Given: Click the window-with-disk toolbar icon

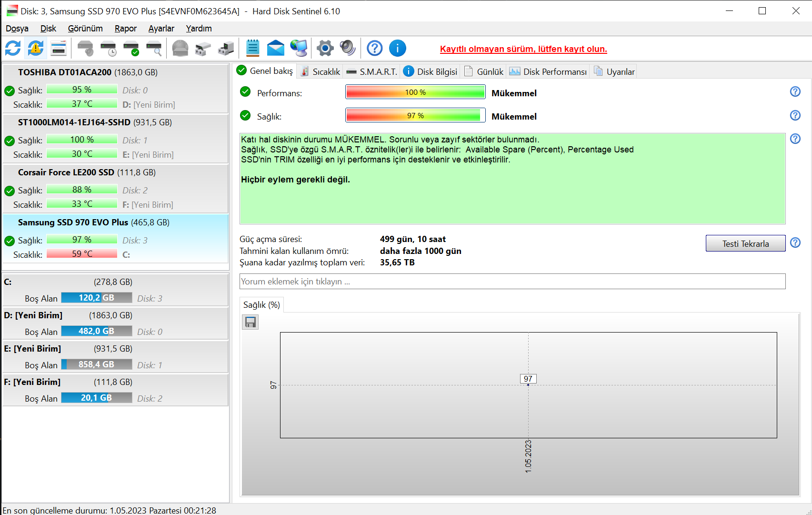Looking at the screenshot, I should tap(59, 48).
